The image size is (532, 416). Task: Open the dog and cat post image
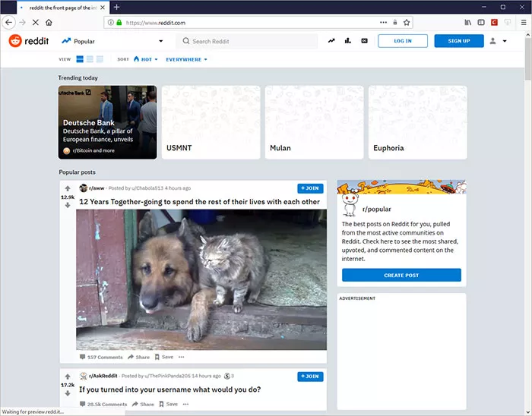pyautogui.click(x=201, y=280)
